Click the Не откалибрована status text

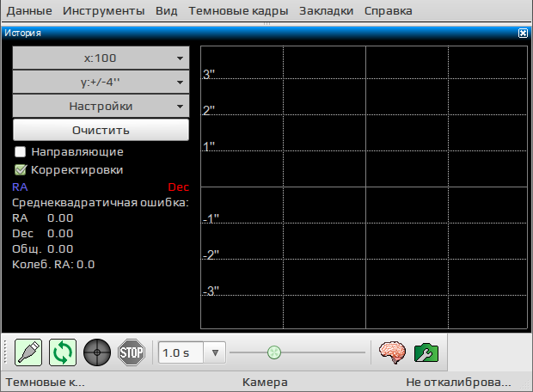(458, 383)
